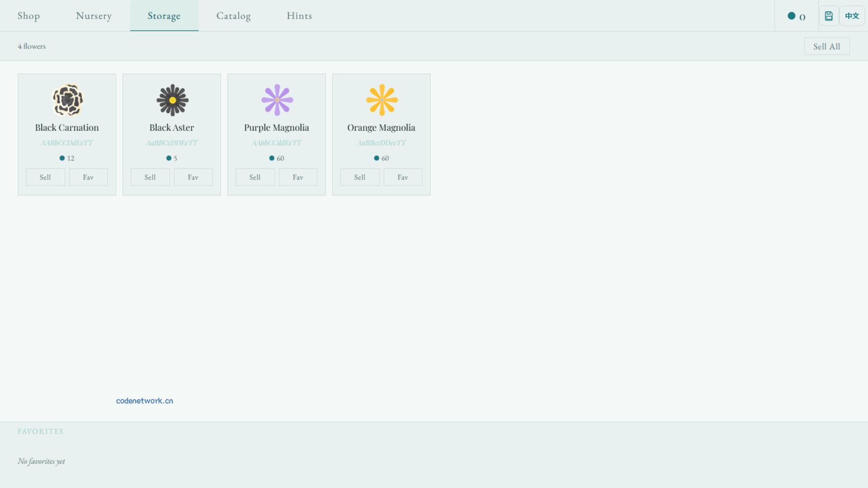Click the coin balance indicator
The height and width of the screenshot is (488, 868).
click(797, 16)
